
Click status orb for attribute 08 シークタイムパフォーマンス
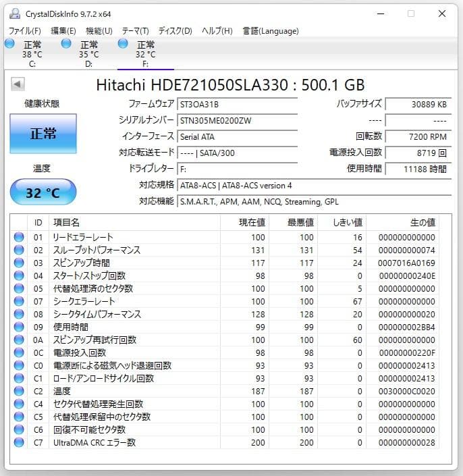click(19, 314)
